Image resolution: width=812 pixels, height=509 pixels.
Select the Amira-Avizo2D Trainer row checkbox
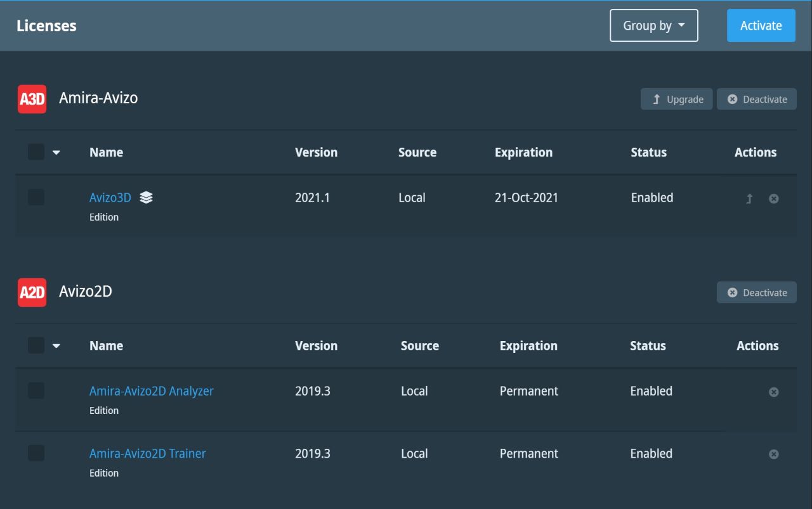click(36, 453)
